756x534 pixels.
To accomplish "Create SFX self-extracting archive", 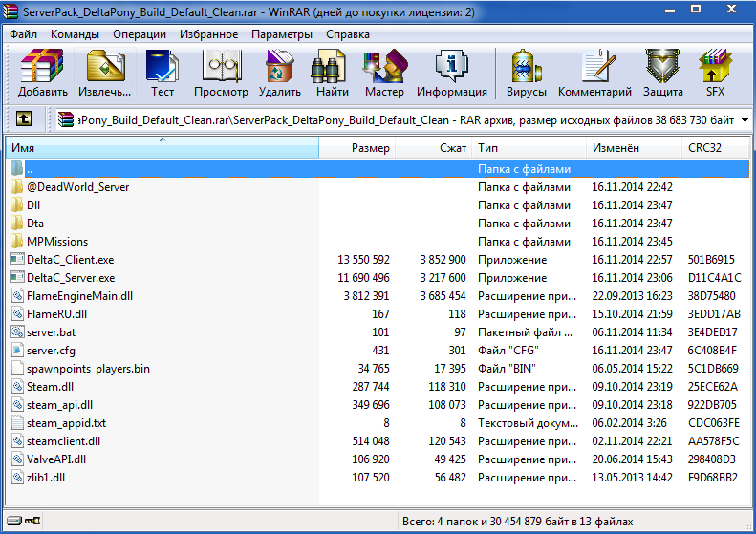I will [715, 75].
